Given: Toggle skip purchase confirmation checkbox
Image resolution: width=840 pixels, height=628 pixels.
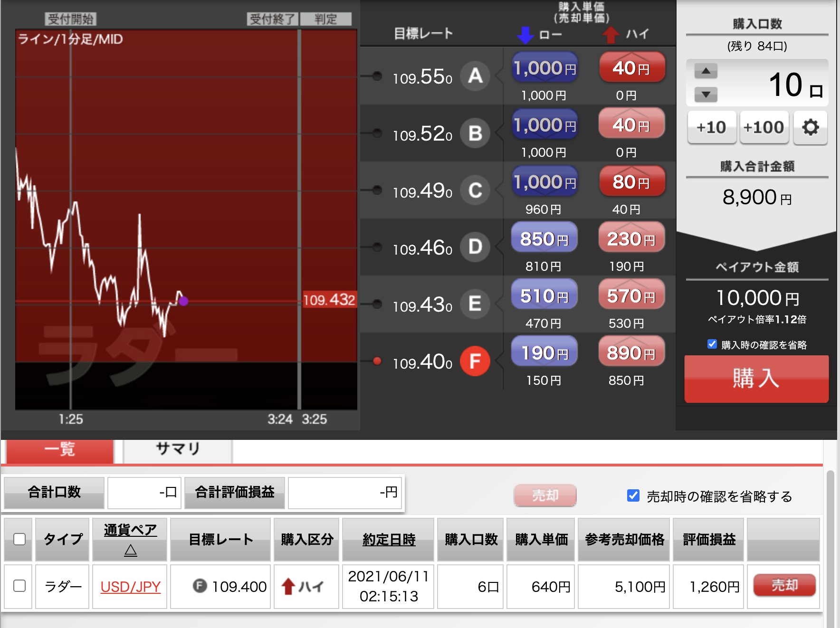Looking at the screenshot, I should click(x=712, y=344).
